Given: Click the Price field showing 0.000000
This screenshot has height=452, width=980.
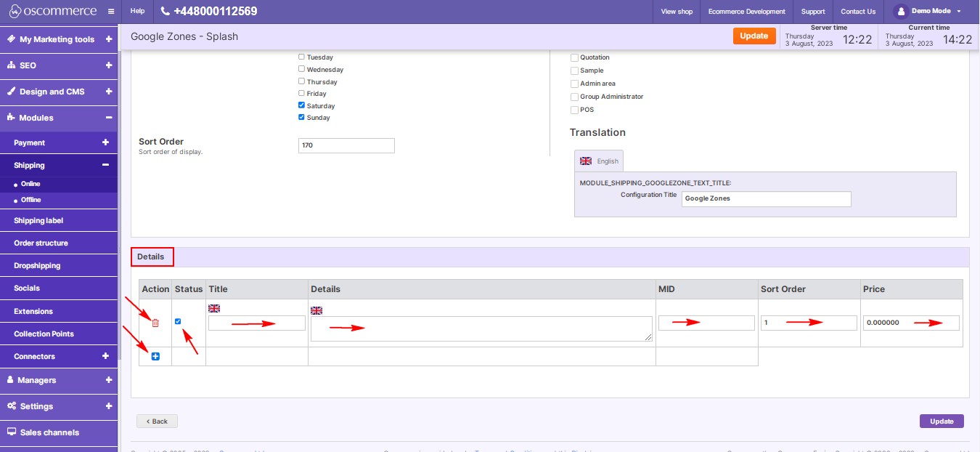Looking at the screenshot, I should pos(911,323).
